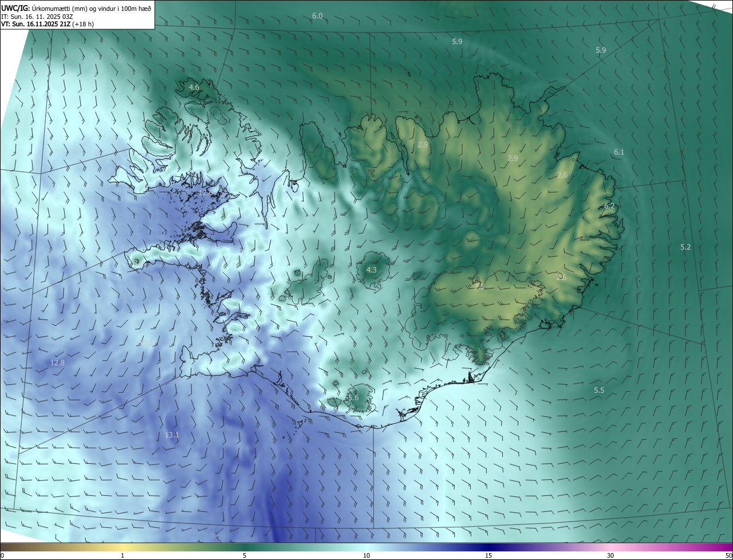733x560 pixels.
Task: Click the 15 tick label on the colorbar
Action: tap(488, 555)
